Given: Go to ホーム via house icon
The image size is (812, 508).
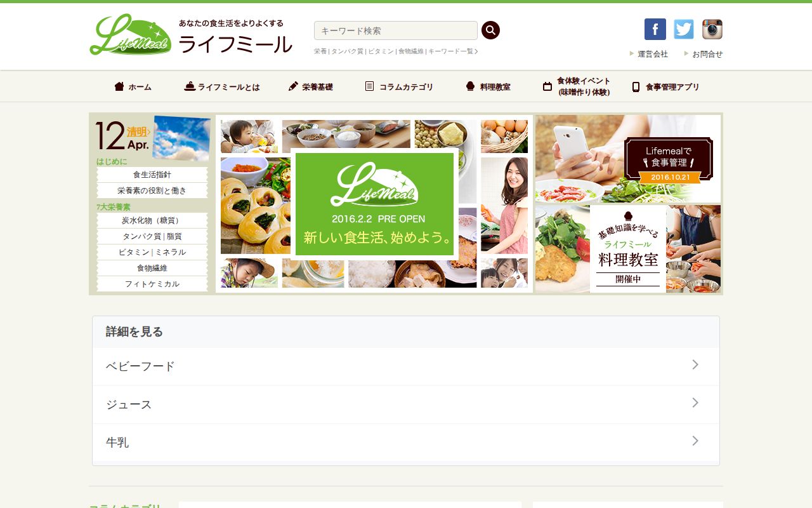Looking at the screenshot, I should [133, 87].
